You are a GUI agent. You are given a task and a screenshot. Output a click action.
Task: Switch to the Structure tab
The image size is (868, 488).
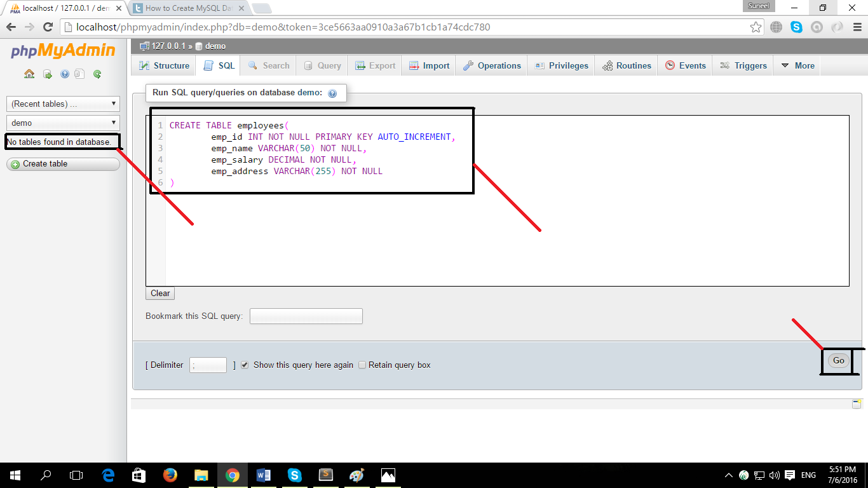(163, 65)
